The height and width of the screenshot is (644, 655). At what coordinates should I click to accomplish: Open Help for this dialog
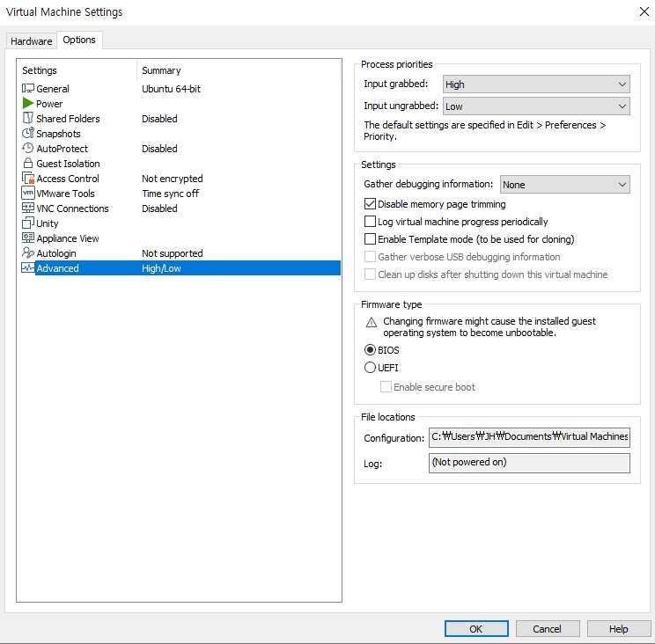click(x=619, y=628)
